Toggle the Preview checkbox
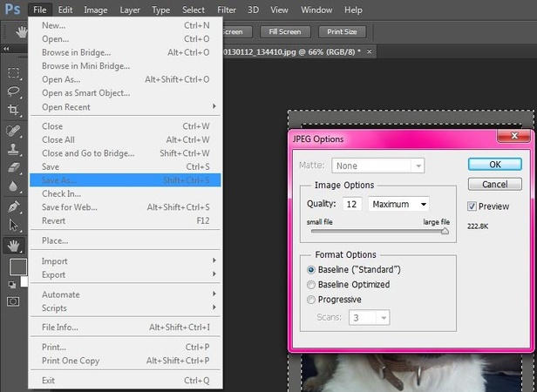The image size is (537, 392). [x=472, y=206]
